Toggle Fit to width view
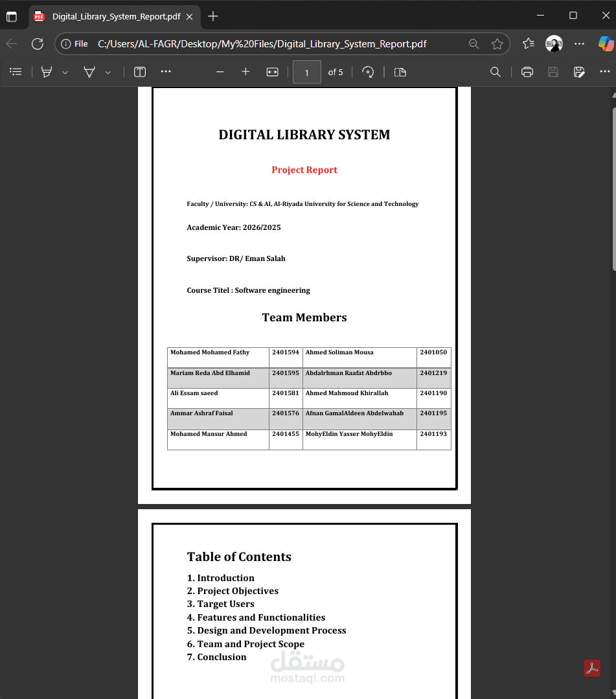 click(x=272, y=72)
